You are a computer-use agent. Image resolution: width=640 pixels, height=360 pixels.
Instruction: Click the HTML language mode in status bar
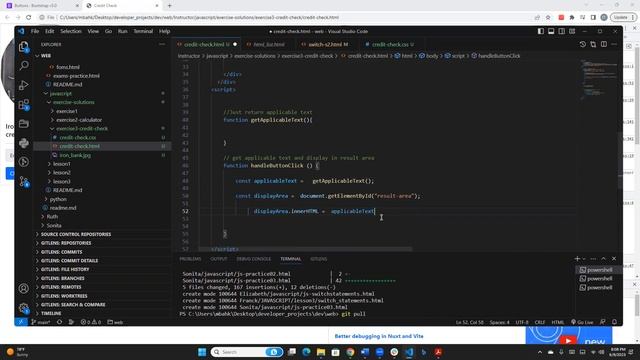[558, 322]
